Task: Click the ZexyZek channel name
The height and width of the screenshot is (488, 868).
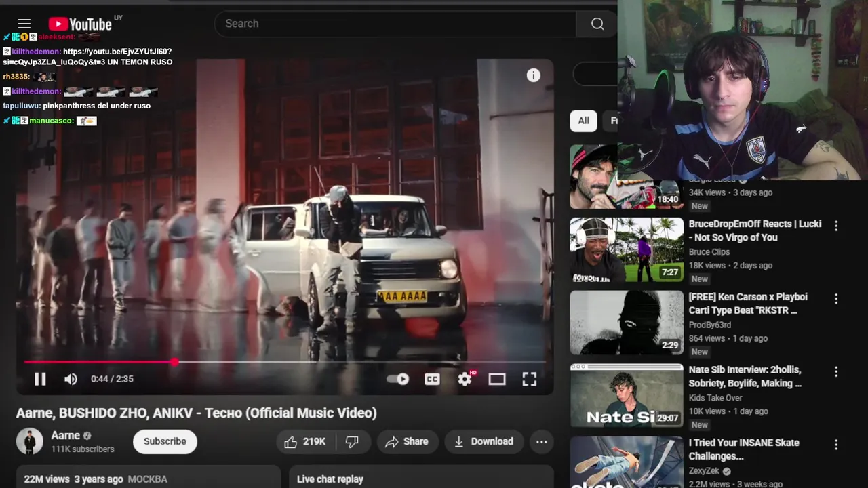Action: [704, 471]
